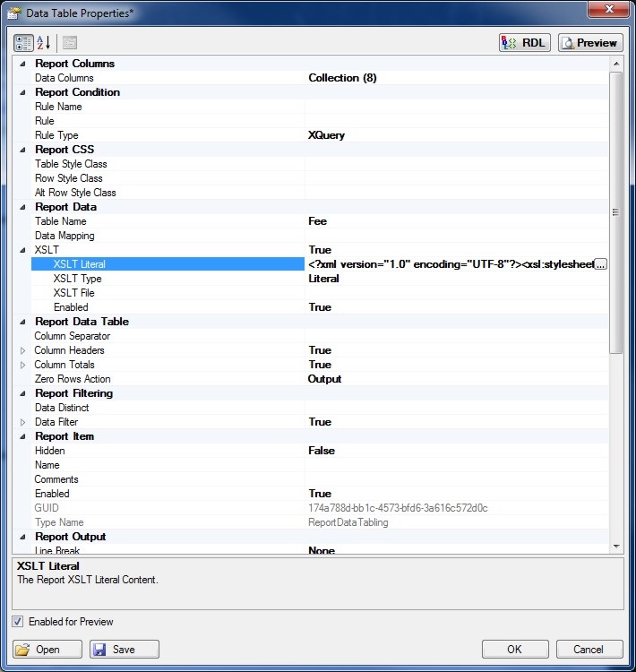Toggle the Enabled for Preview checkbox
Screen dimensions: 636x672
point(19,622)
